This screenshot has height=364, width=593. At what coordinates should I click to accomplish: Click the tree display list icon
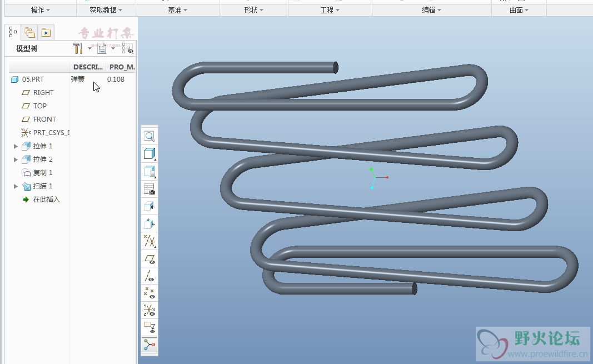pyautogui.click(x=101, y=48)
